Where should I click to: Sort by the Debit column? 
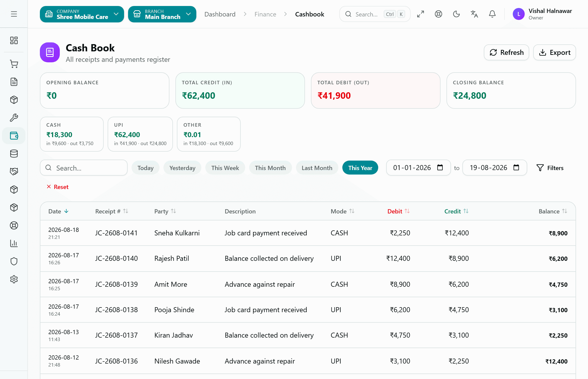tap(407, 211)
